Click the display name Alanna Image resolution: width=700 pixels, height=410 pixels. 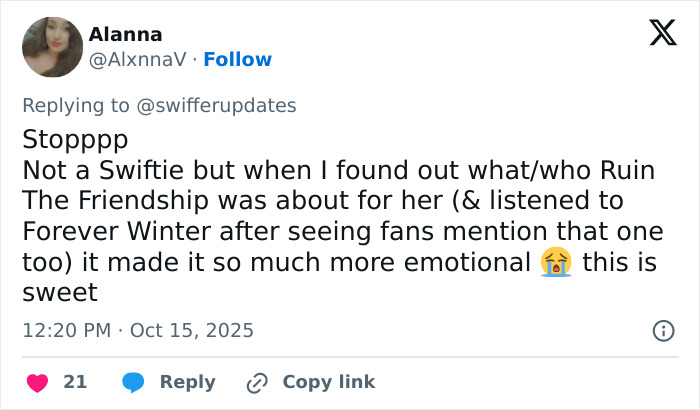pyautogui.click(x=127, y=34)
